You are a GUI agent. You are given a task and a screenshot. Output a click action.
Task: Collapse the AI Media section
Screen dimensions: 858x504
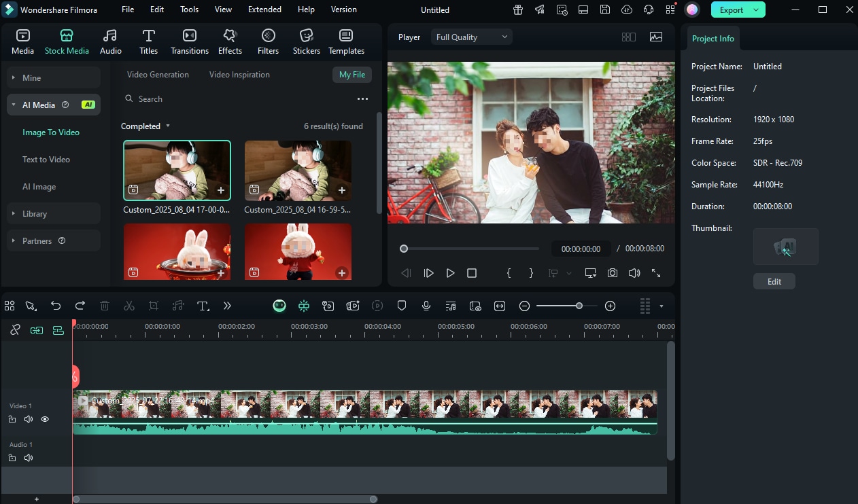53,105
